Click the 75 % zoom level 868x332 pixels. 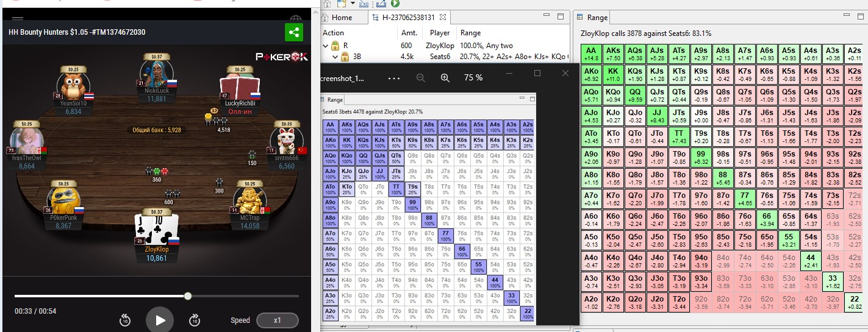pyautogui.click(x=473, y=78)
